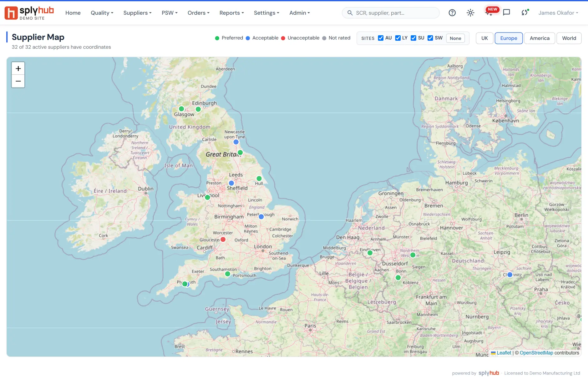Switch map view to World

pyautogui.click(x=569, y=38)
